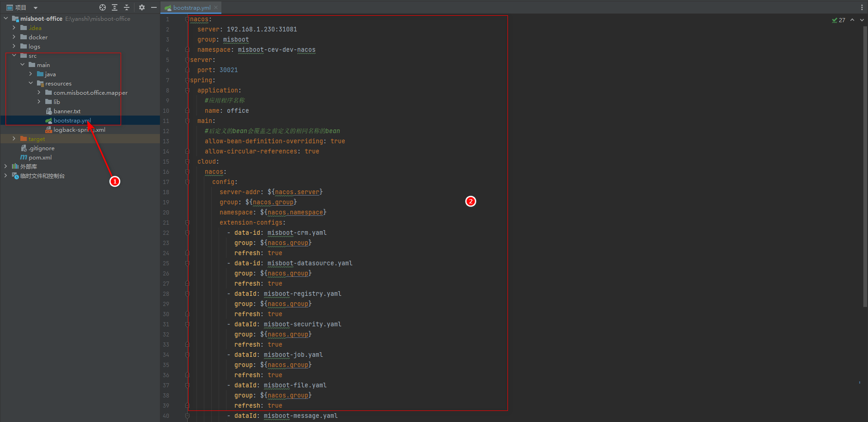Expand the lib folder
868x422 pixels.
[39, 102]
